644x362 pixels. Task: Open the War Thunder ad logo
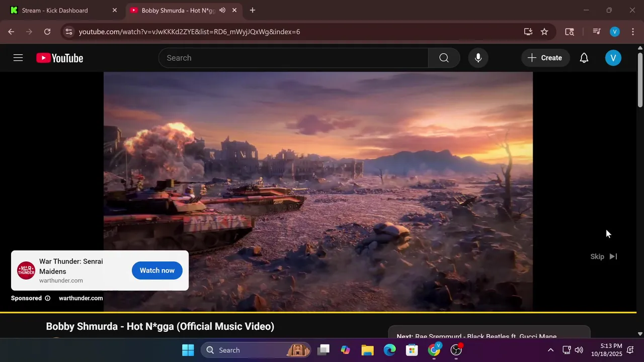click(x=26, y=270)
